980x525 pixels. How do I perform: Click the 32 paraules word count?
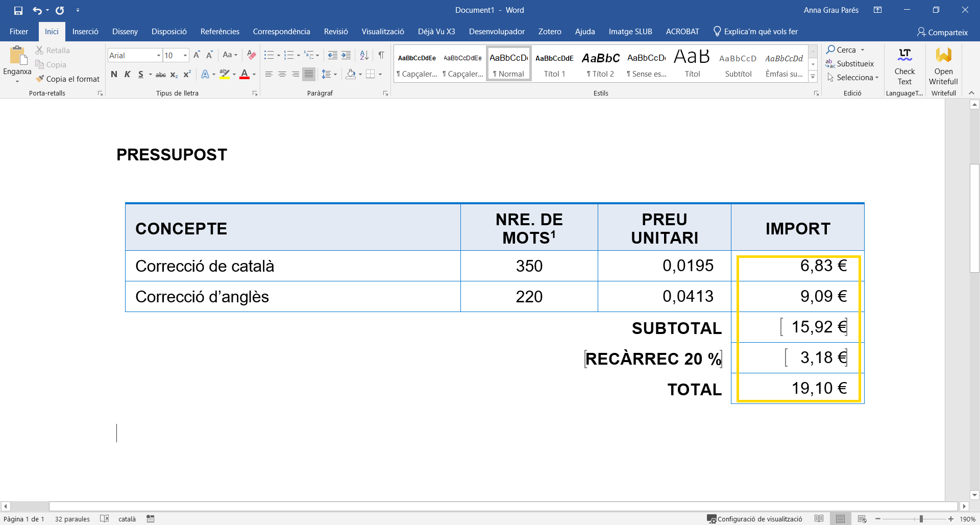point(72,519)
